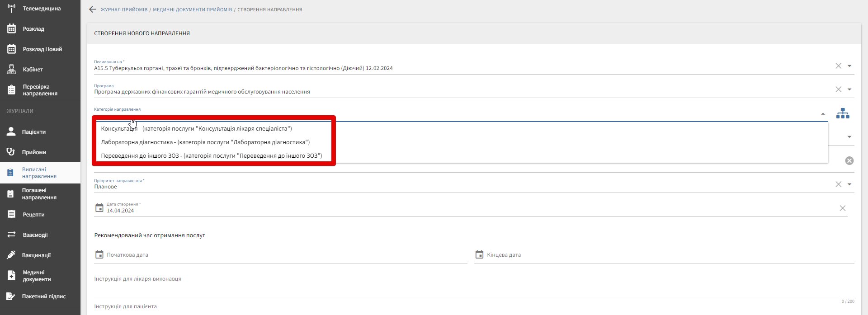The image size is (868, 315).
Task: Select the Консультація category option
Action: coord(196,129)
